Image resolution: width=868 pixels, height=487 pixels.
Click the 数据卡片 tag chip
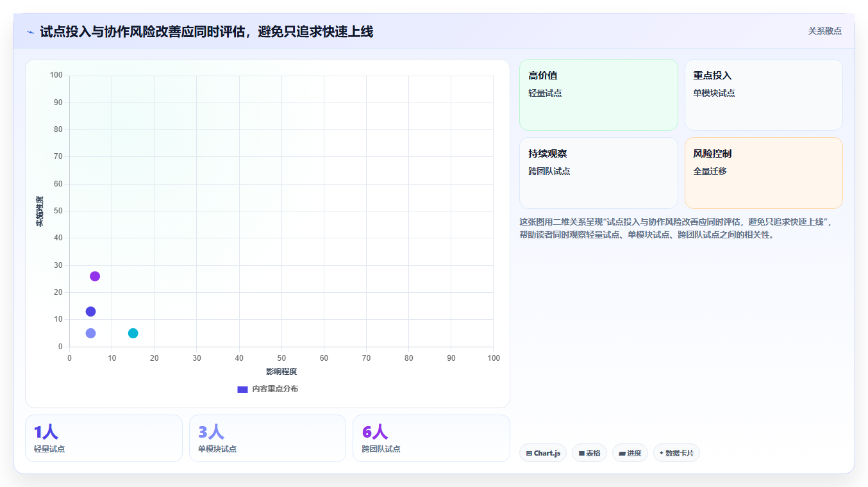676,453
